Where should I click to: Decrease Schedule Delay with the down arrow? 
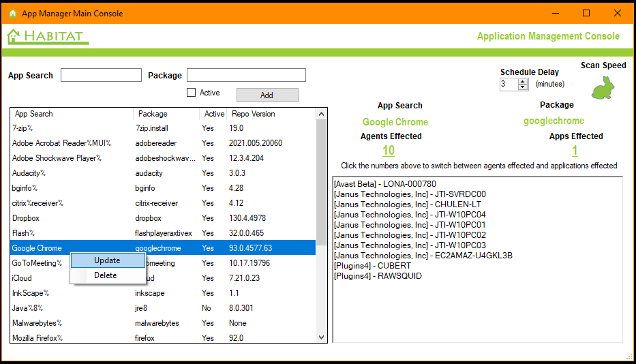coord(523,87)
